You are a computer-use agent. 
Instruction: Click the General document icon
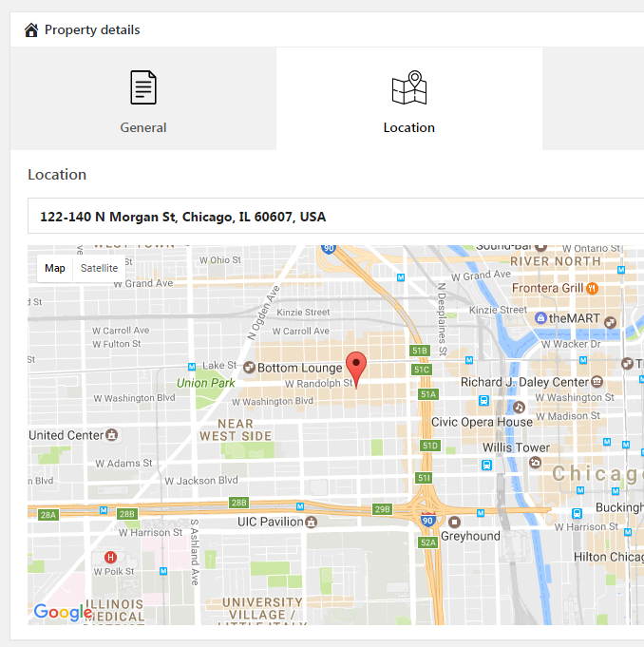point(143,87)
